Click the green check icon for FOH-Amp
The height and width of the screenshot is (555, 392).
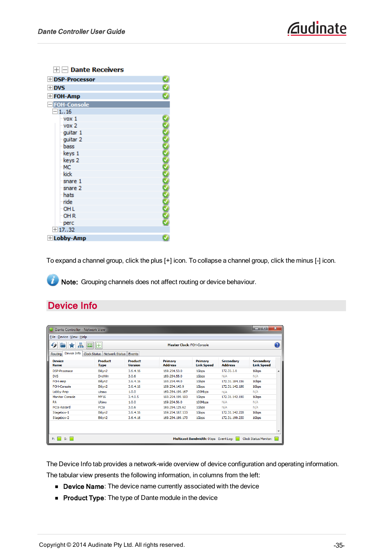point(166,96)
